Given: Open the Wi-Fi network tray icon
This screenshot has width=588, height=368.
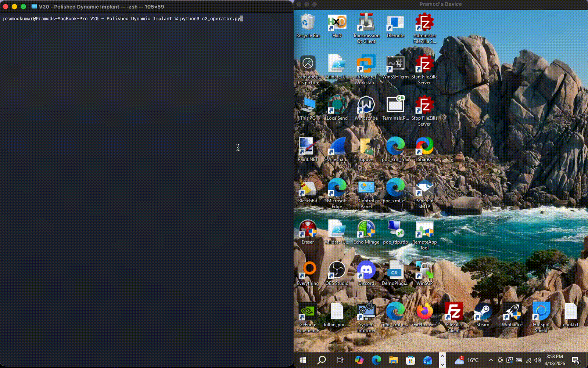Looking at the screenshot, I should [x=528, y=360].
